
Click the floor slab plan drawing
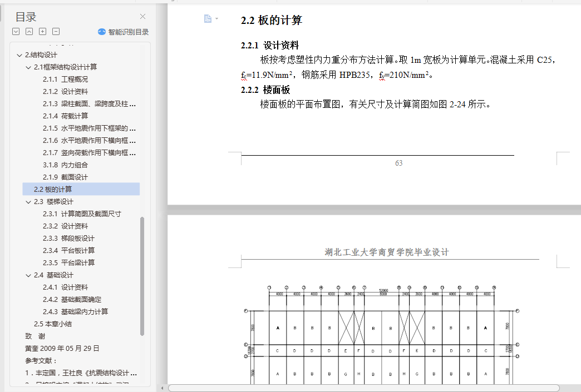coord(382,335)
